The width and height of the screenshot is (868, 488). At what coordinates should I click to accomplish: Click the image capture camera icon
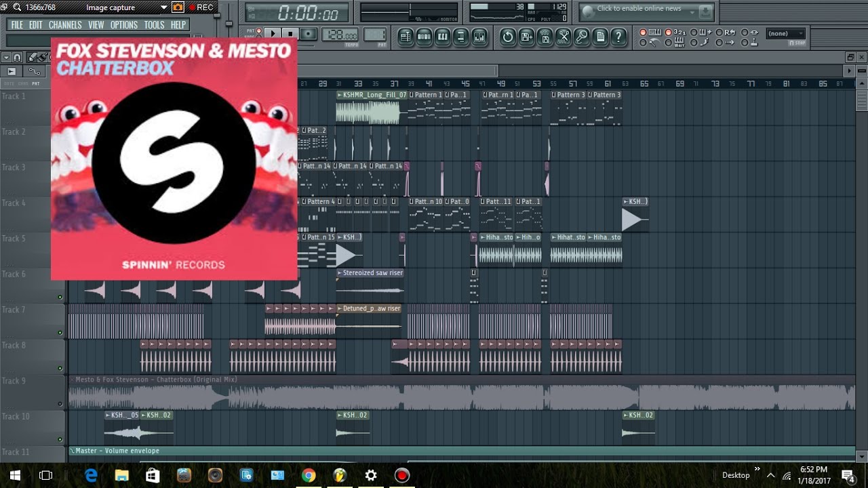(178, 7)
